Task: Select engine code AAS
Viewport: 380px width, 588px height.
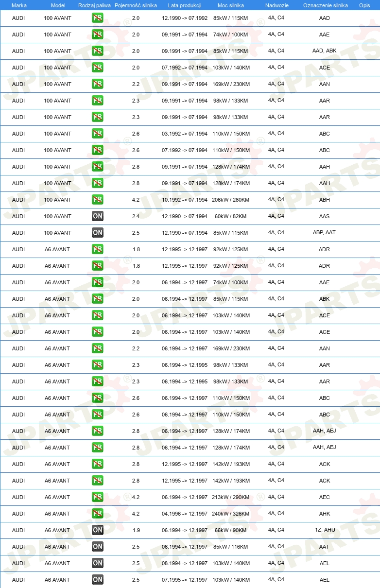Action: tap(325, 216)
